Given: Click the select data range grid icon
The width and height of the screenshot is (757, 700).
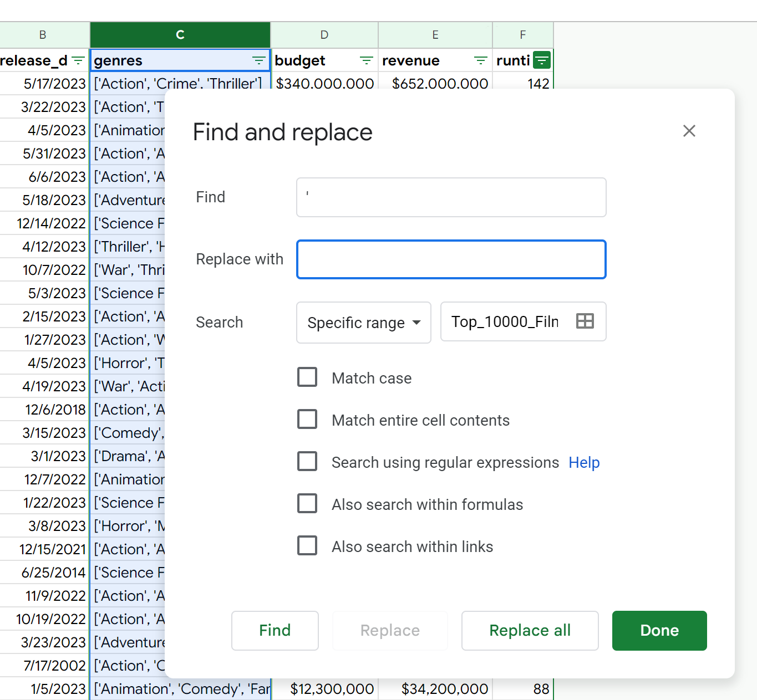Looking at the screenshot, I should 585,321.
